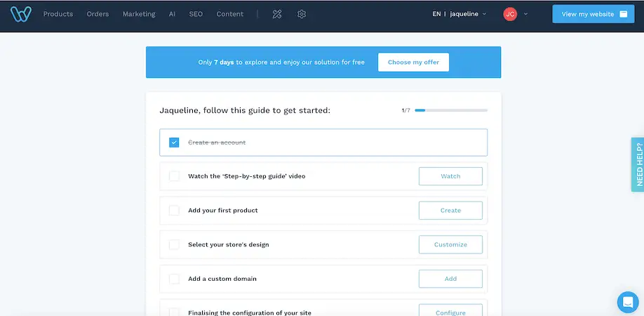Screen dimensions: 644x316
Task: Click the Customize button for store design
Action: [x=450, y=244]
